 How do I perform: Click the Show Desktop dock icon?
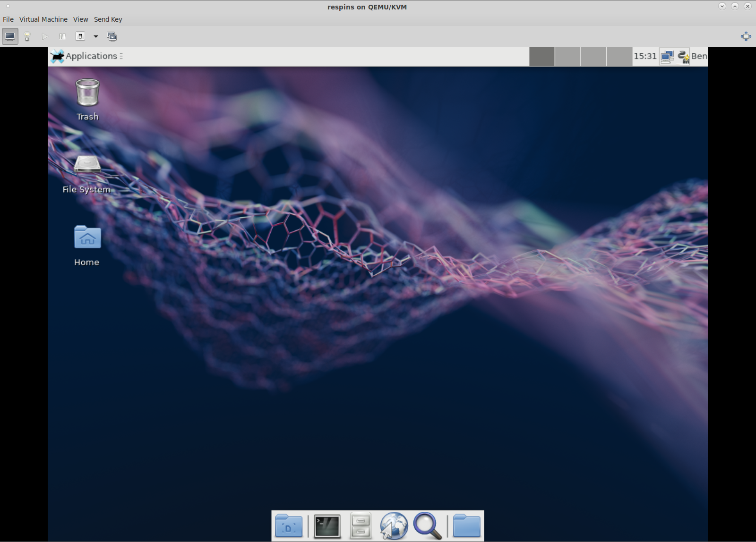pyautogui.click(x=289, y=525)
